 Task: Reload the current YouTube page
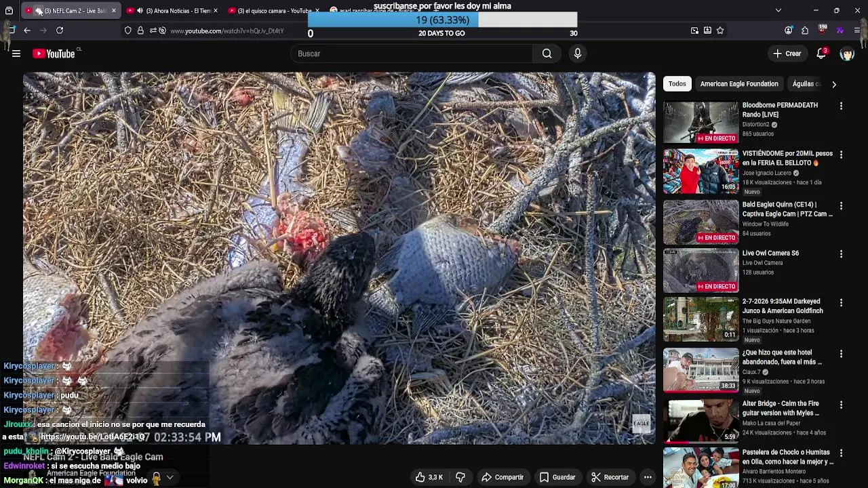point(60,30)
